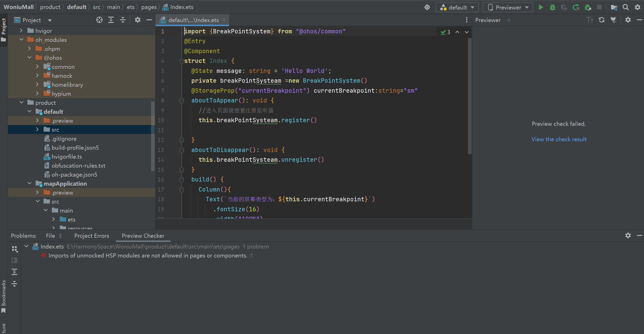
Task: Switch to the File problems tab
Action: coord(53,236)
